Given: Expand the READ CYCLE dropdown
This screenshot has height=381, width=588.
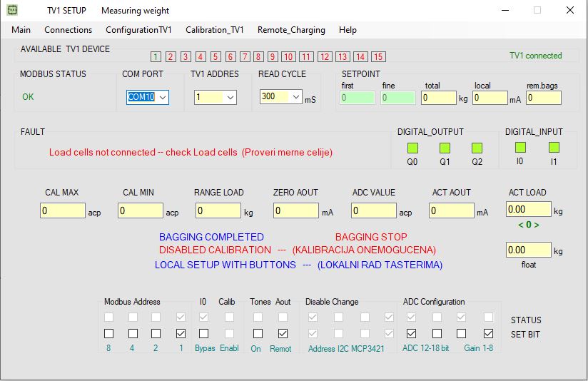Looking at the screenshot, I should (296, 97).
